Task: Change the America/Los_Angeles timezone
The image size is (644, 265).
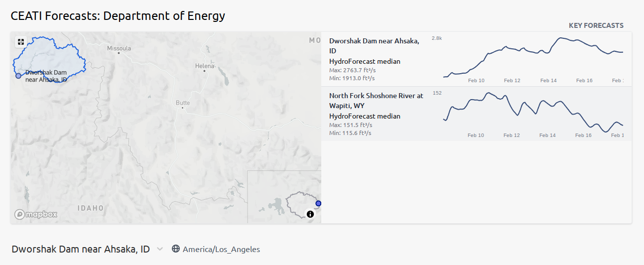Action: [221, 249]
